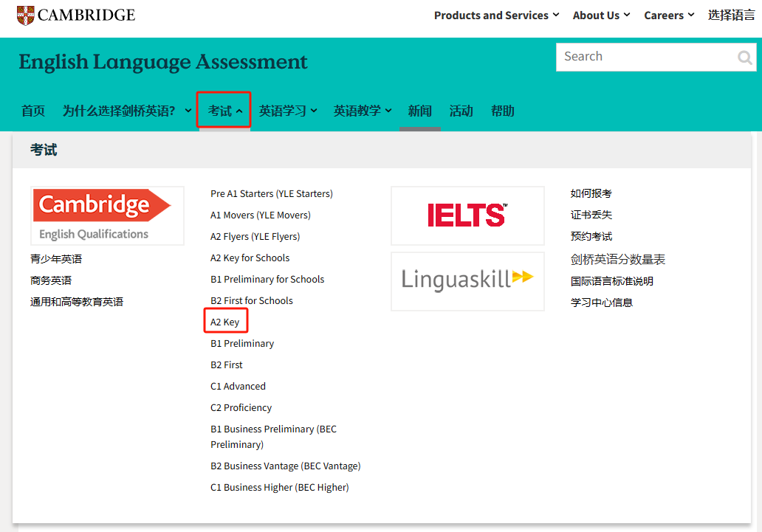
Task: Expand the About Us dropdown
Action: (601, 15)
